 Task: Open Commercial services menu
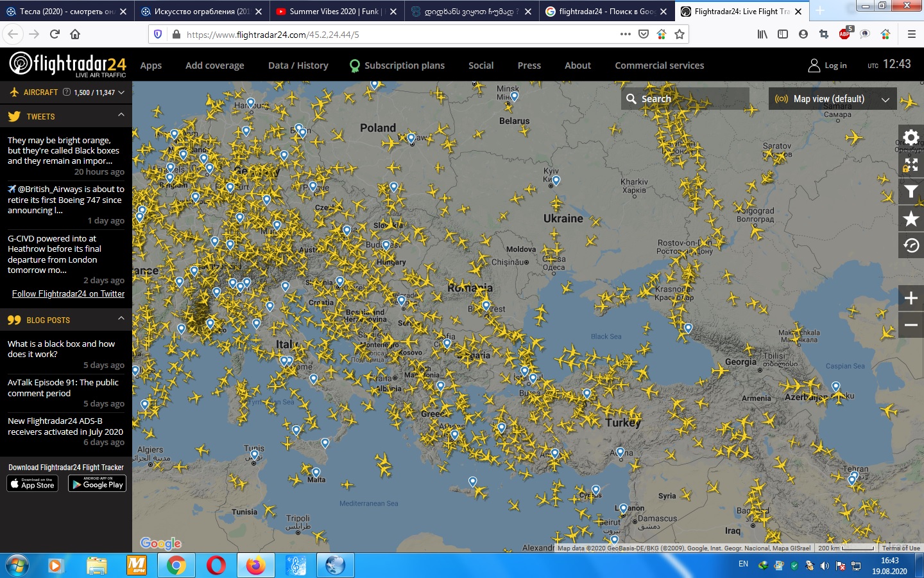660,66
